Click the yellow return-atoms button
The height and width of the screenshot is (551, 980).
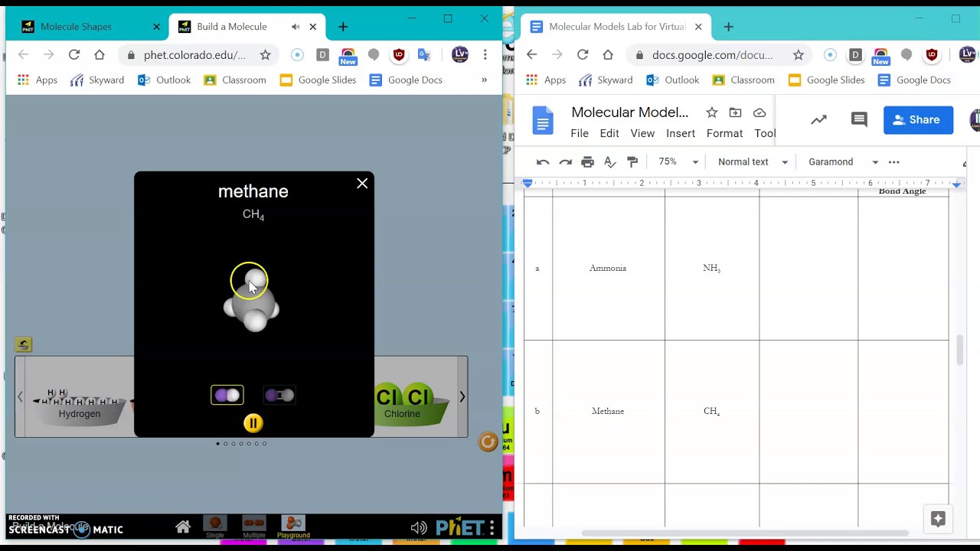[x=23, y=345]
